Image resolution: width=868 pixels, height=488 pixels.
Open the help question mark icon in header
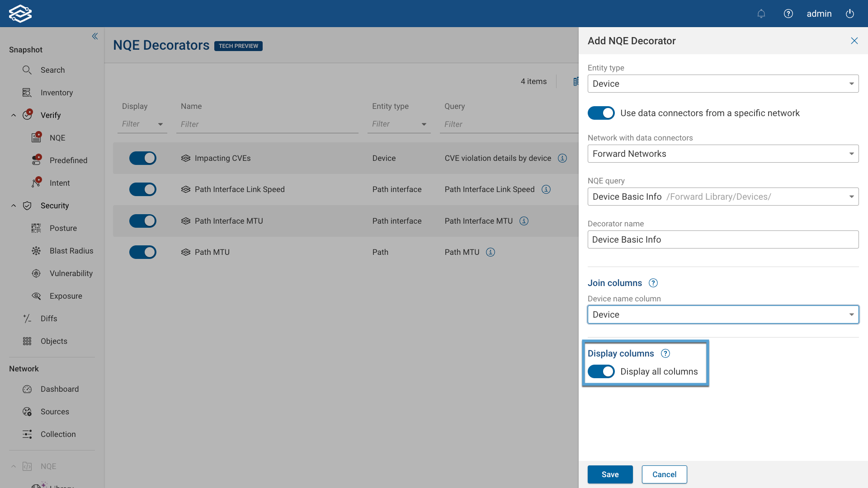(x=788, y=14)
